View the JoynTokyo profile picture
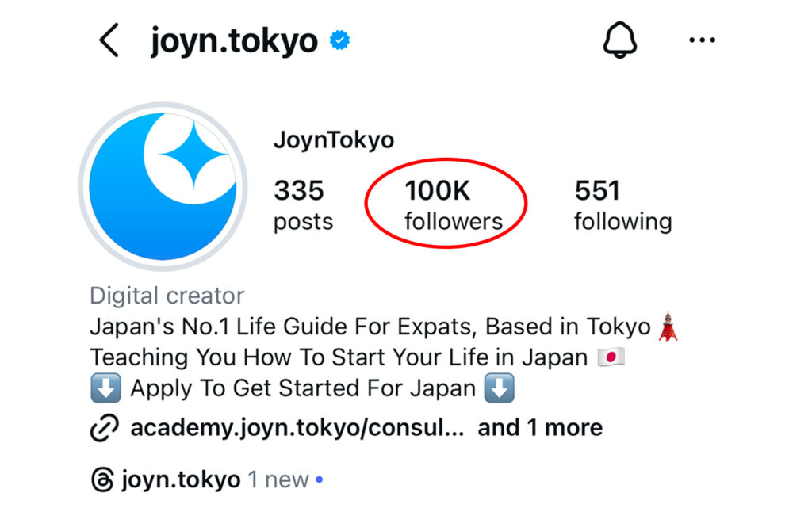Viewport: 812px width, 508px height. (162, 187)
